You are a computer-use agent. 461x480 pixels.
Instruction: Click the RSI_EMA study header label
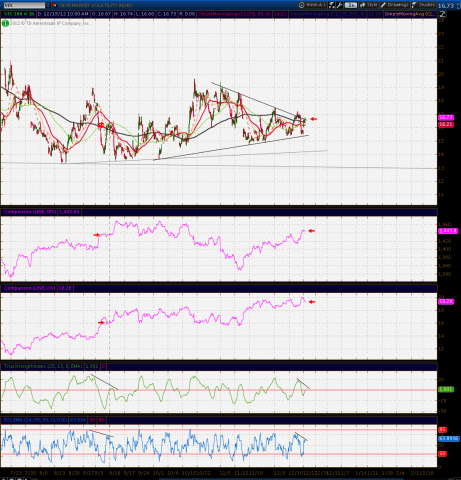click(35, 420)
